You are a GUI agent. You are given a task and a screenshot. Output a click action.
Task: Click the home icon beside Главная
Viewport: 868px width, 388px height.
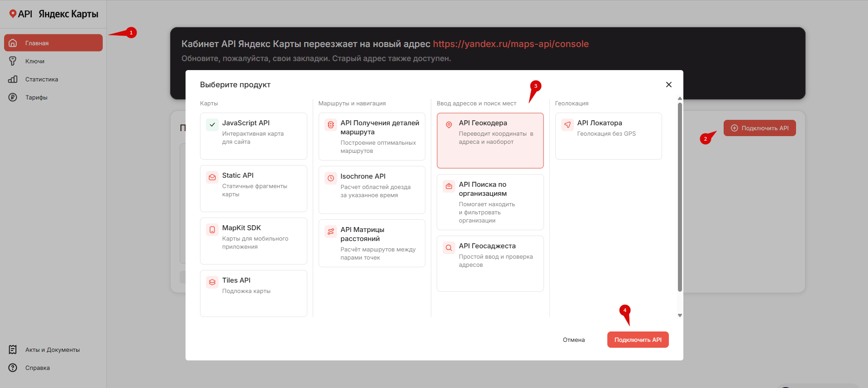[13, 43]
